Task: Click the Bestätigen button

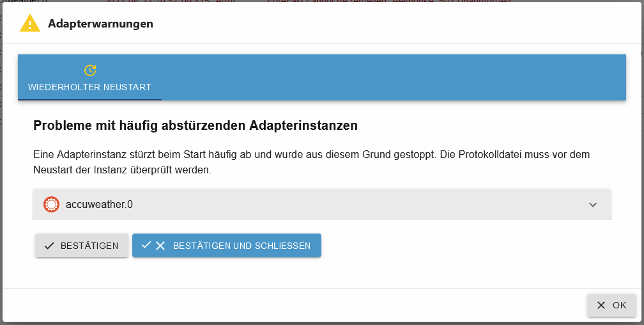Action: [x=82, y=246]
